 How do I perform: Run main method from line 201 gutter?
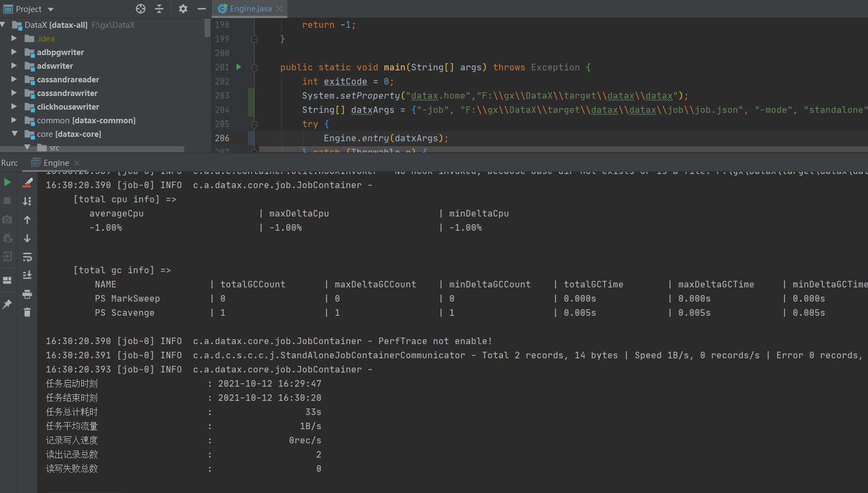point(239,67)
